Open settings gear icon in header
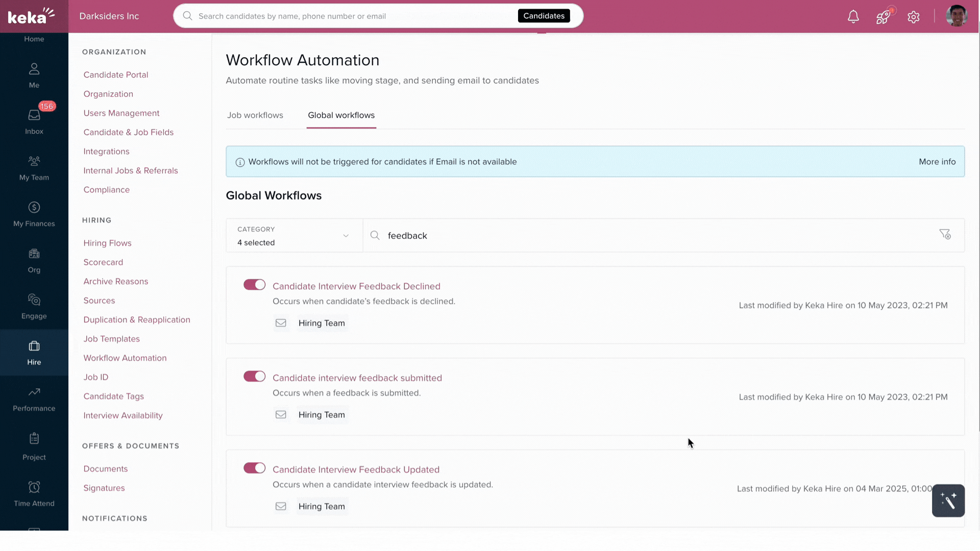 [x=913, y=17]
